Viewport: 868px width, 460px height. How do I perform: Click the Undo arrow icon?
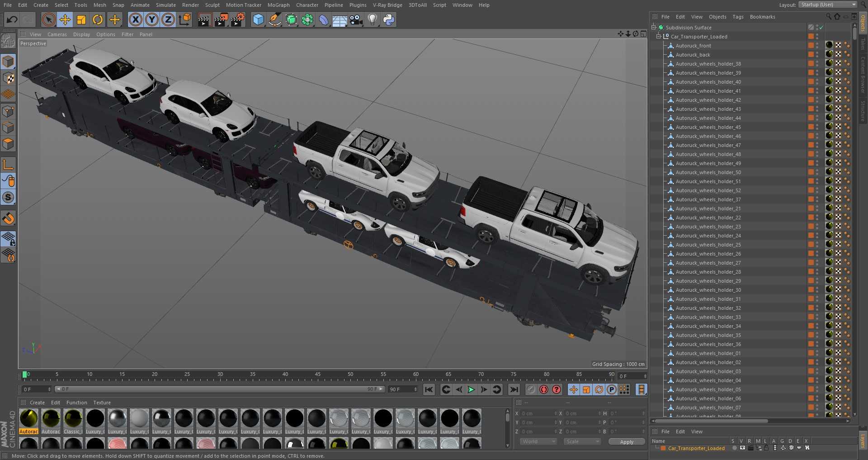(12, 19)
